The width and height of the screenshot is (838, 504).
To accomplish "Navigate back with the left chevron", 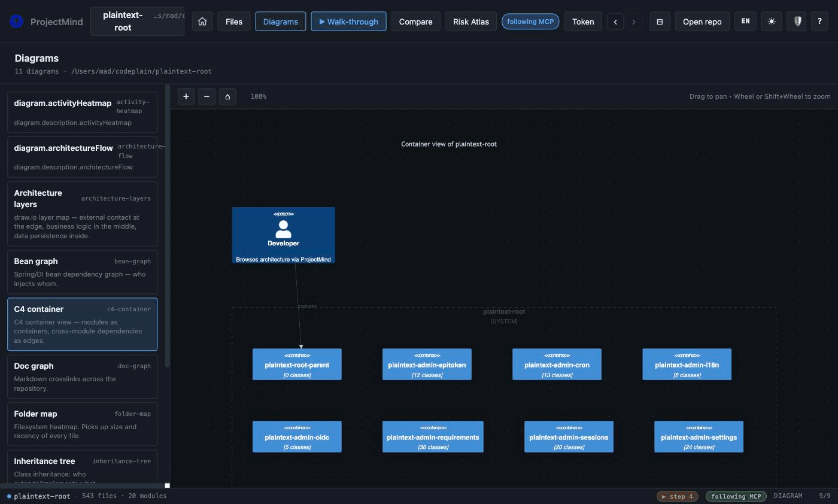I will pyautogui.click(x=615, y=22).
